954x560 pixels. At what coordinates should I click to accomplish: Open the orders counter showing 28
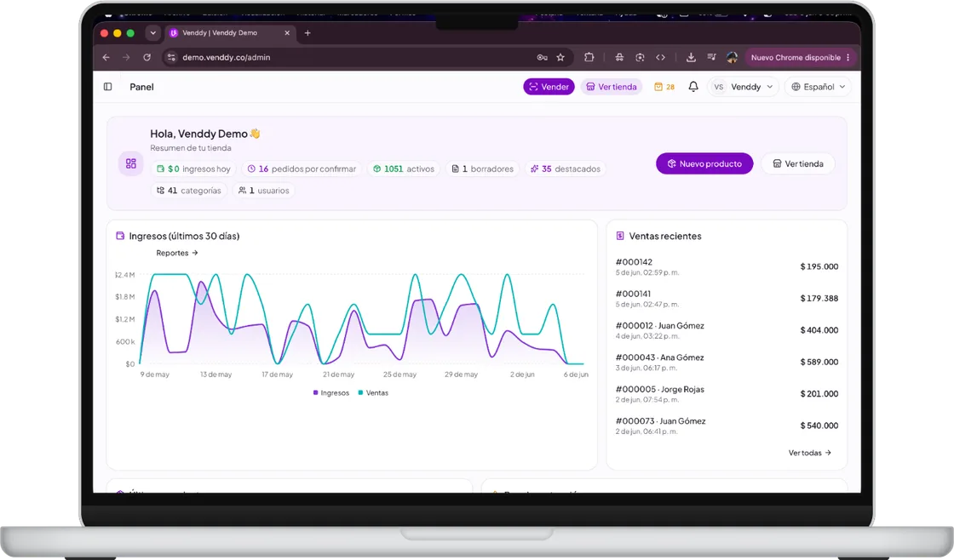(x=664, y=87)
